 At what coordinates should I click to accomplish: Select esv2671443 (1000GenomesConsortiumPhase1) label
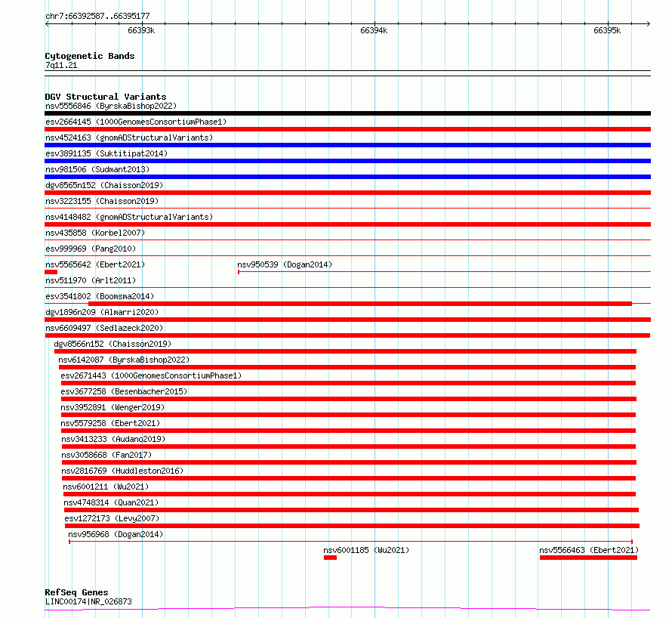click(151, 375)
